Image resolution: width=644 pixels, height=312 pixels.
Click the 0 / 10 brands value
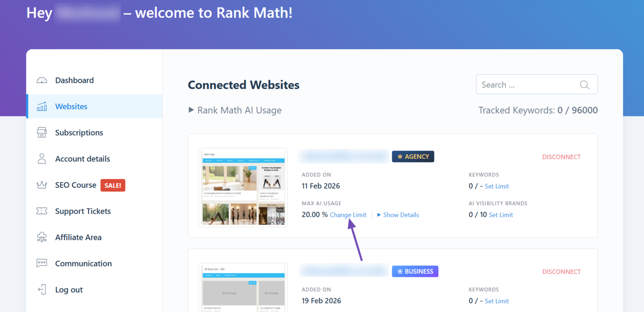478,215
